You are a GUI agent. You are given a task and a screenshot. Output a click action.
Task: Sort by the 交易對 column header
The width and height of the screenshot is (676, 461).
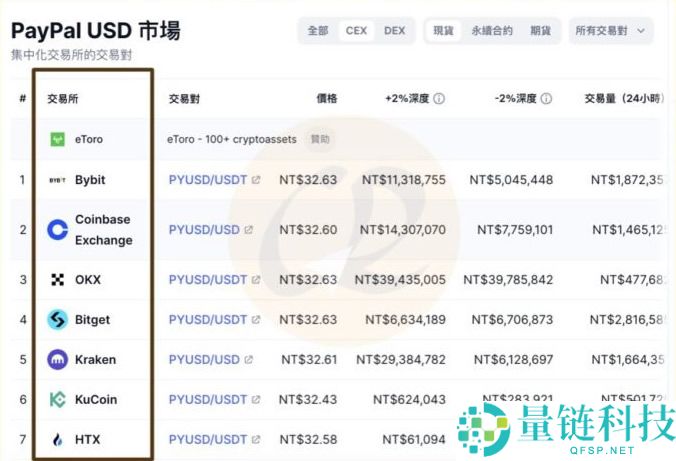click(x=184, y=99)
